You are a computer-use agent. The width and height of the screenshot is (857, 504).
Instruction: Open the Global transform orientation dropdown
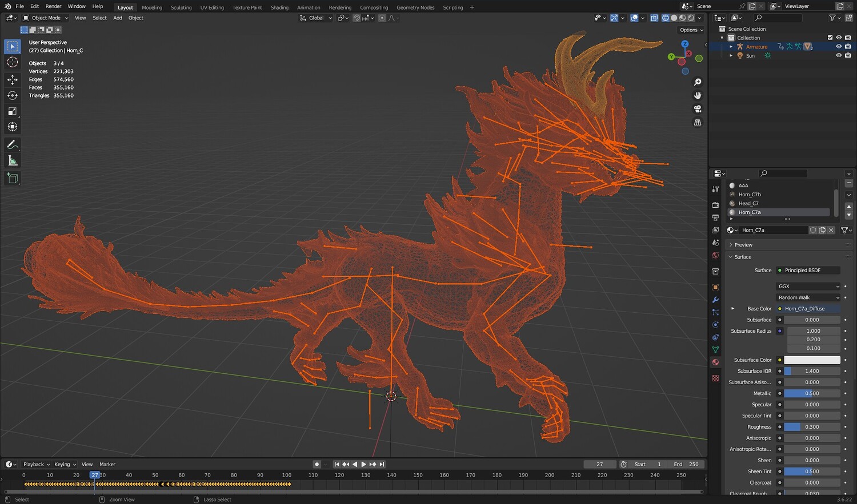316,18
